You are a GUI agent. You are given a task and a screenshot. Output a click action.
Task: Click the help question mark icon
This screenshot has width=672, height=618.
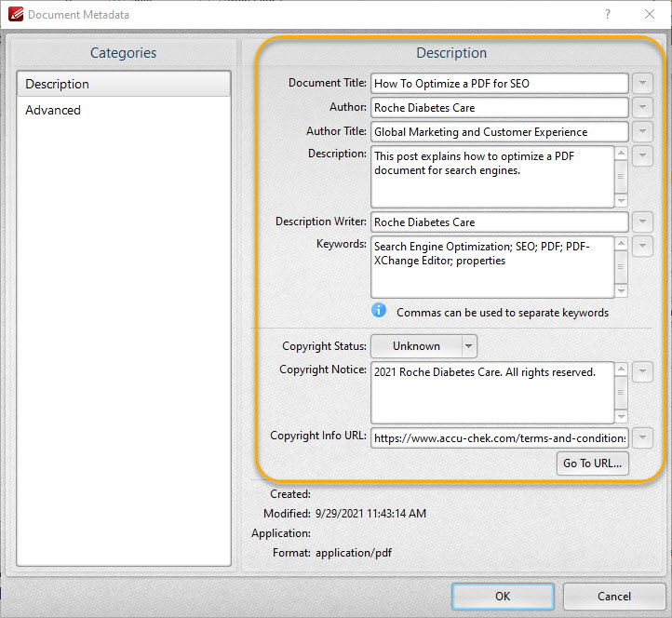(608, 15)
